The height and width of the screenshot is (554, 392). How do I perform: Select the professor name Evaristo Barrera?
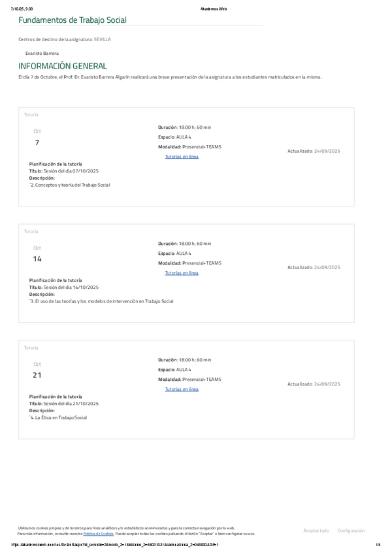coord(42,52)
